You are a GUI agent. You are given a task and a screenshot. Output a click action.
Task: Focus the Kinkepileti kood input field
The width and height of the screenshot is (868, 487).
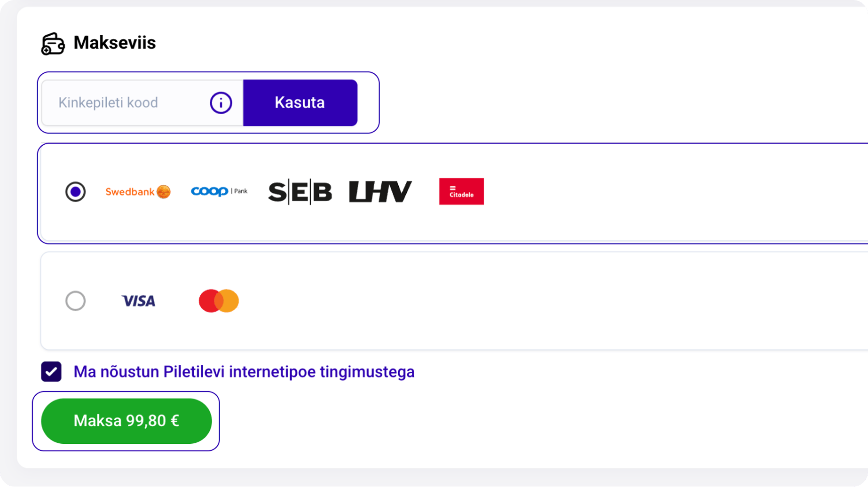[127, 102]
